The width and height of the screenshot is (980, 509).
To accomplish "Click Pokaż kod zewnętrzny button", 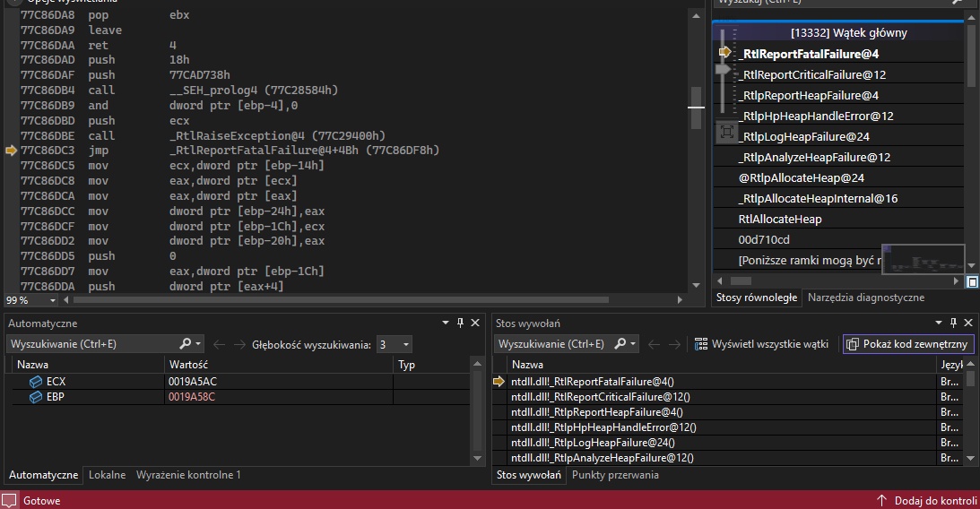I will [x=908, y=343].
